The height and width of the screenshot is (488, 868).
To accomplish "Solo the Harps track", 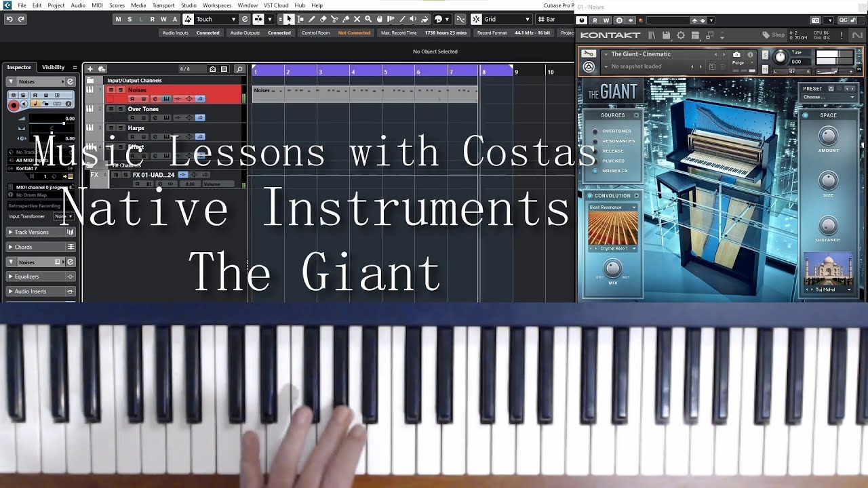I will point(121,128).
